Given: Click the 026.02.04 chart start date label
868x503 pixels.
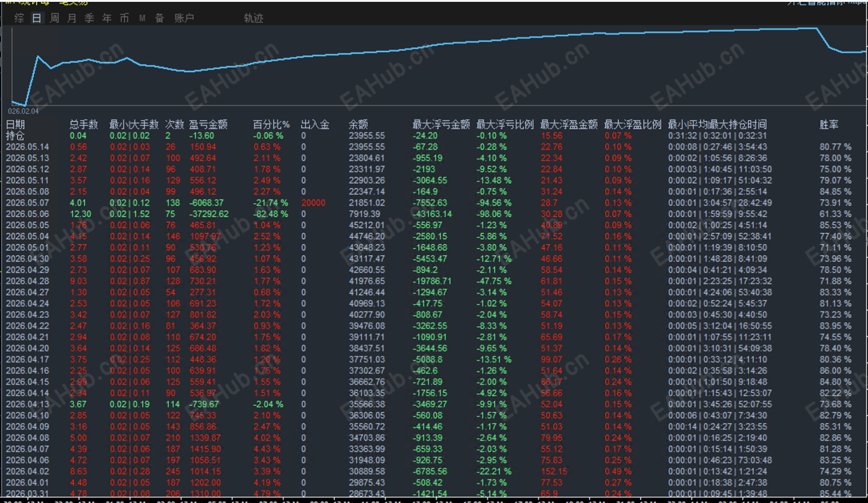Looking at the screenshot, I should click(x=23, y=111).
